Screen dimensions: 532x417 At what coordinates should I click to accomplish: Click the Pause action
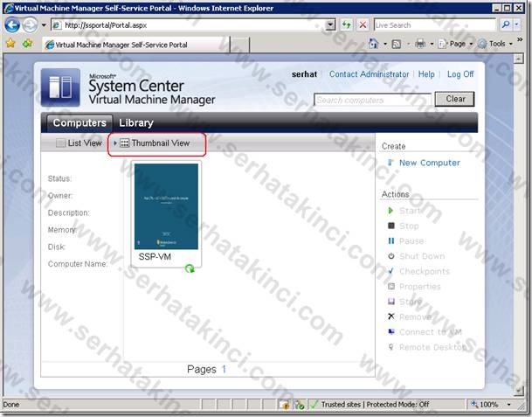coord(411,240)
